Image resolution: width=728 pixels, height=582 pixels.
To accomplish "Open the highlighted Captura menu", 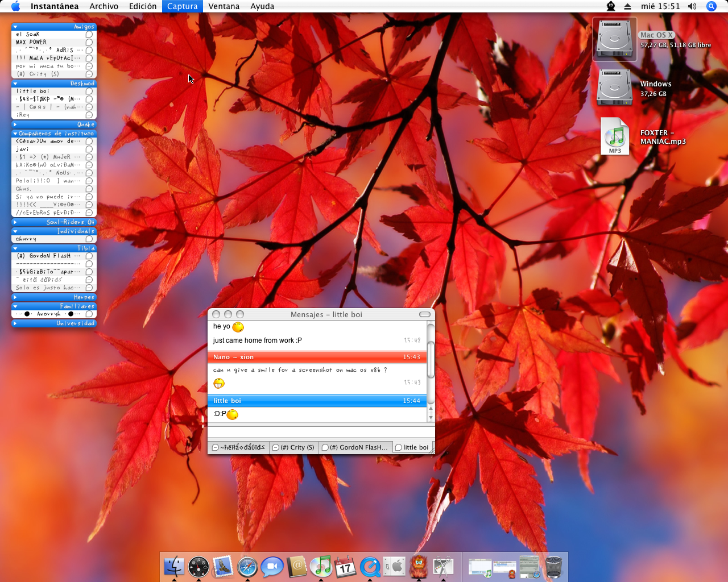I will pos(183,6).
